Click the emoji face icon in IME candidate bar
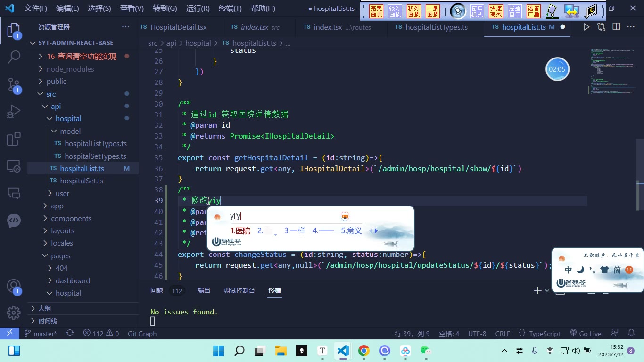 (345, 216)
